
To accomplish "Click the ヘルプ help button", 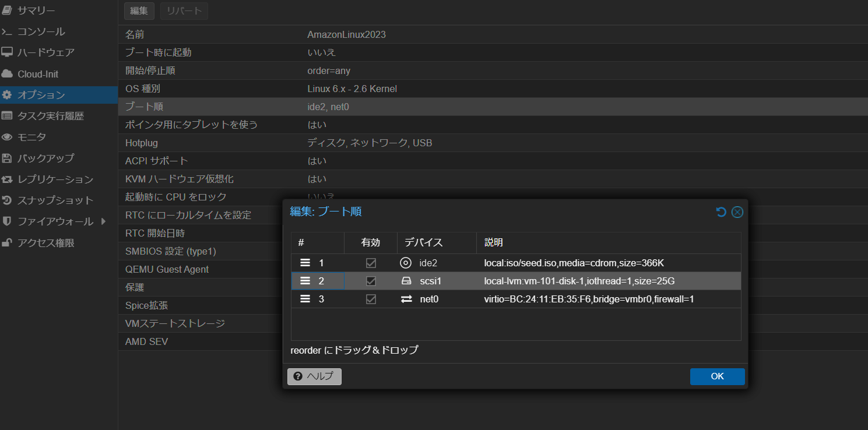I will point(314,376).
